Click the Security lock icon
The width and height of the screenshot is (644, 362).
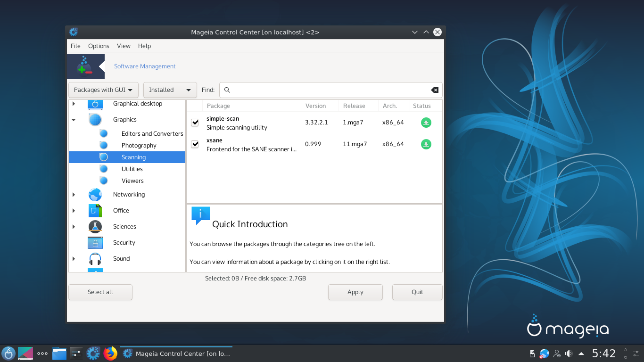[95, 243]
